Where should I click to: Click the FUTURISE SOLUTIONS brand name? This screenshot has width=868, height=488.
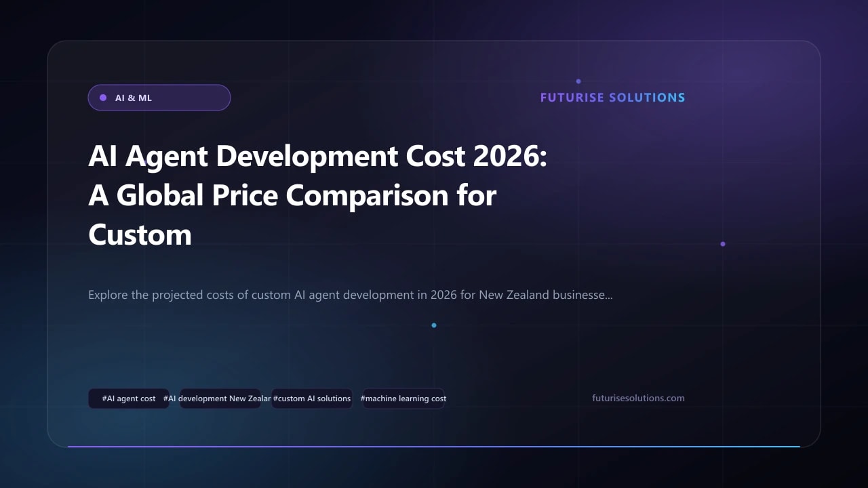coord(612,98)
